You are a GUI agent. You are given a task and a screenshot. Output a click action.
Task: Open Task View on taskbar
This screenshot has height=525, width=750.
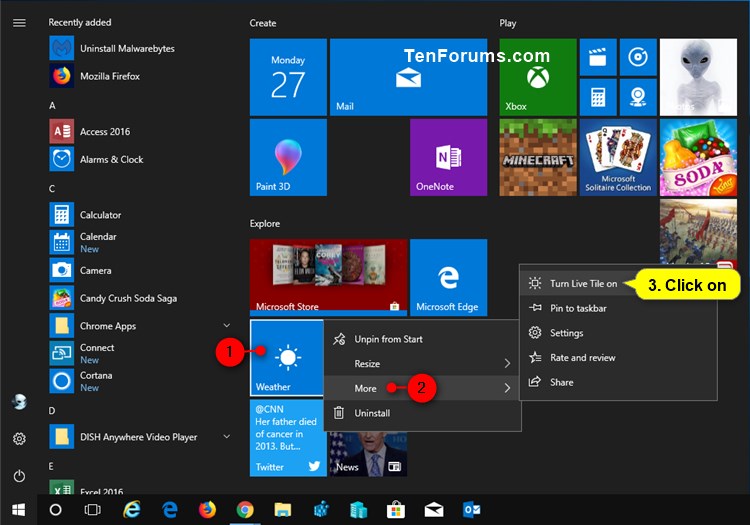pos(92,510)
